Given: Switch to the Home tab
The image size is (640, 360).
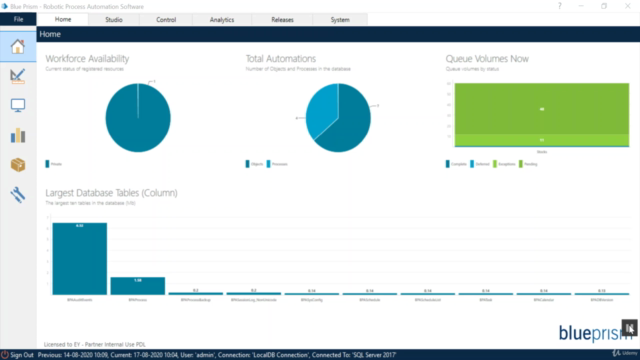Looking at the screenshot, I should (x=63, y=19).
